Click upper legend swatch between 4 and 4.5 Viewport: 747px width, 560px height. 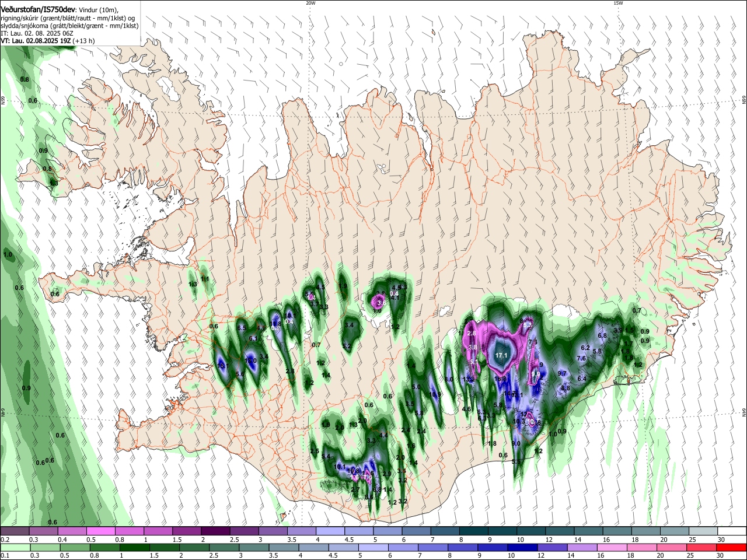pyautogui.click(x=330, y=531)
